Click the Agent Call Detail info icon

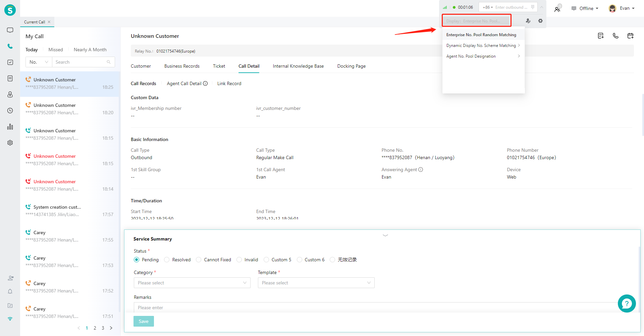[x=205, y=83]
